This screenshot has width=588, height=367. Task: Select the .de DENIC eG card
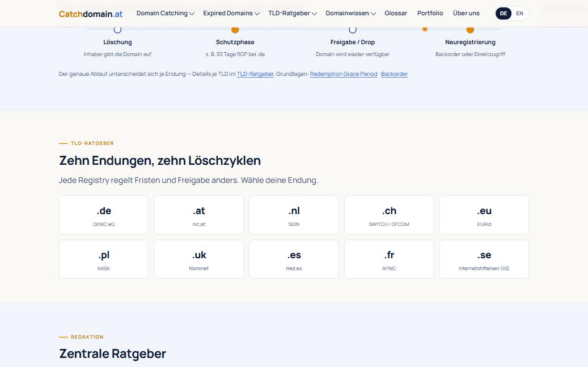(104, 215)
